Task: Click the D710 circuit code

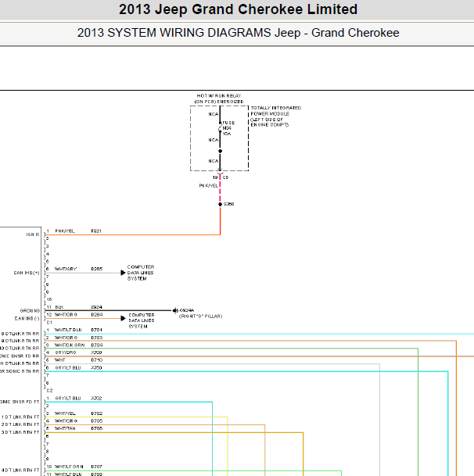Action: point(97,360)
